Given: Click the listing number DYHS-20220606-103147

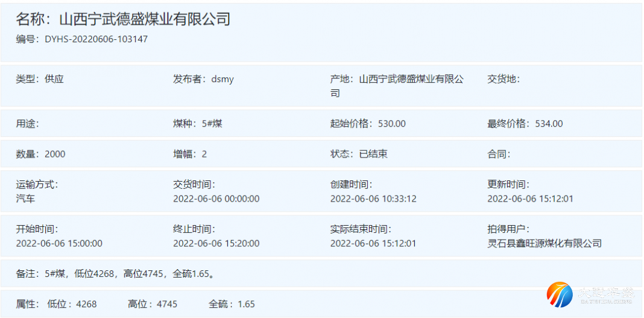Looking at the screenshot, I should click(x=96, y=39).
